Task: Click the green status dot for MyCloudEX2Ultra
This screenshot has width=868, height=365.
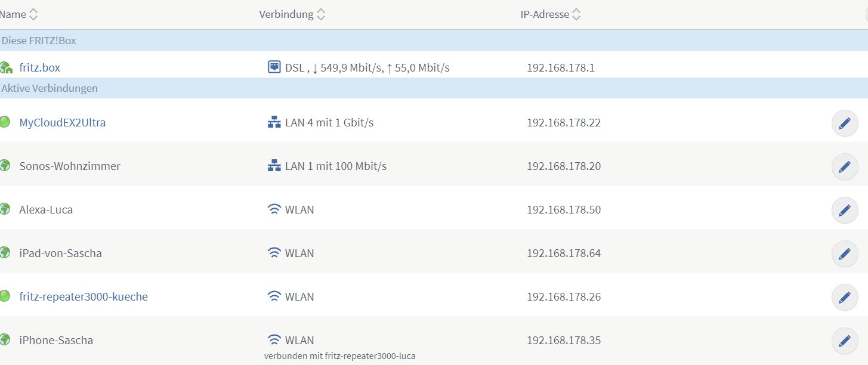Action: pyautogui.click(x=5, y=122)
